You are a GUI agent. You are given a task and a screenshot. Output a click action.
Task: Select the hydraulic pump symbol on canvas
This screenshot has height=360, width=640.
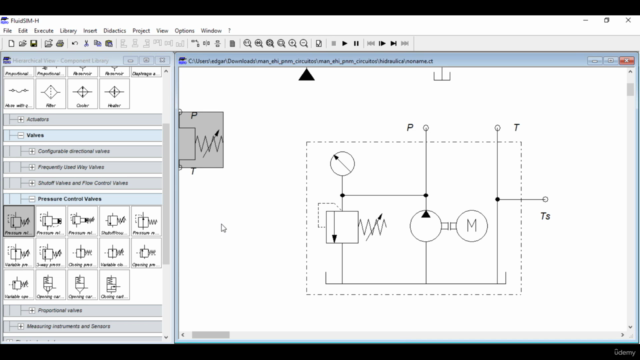tap(426, 226)
